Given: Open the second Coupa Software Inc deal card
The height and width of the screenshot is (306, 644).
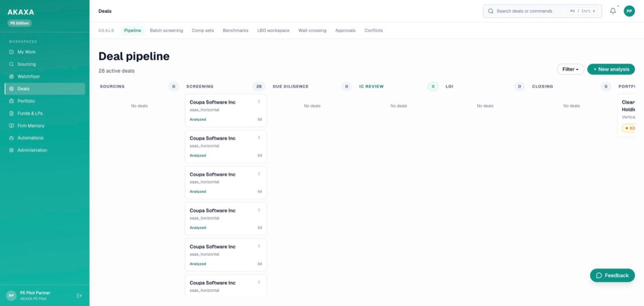Looking at the screenshot, I should (x=225, y=147).
